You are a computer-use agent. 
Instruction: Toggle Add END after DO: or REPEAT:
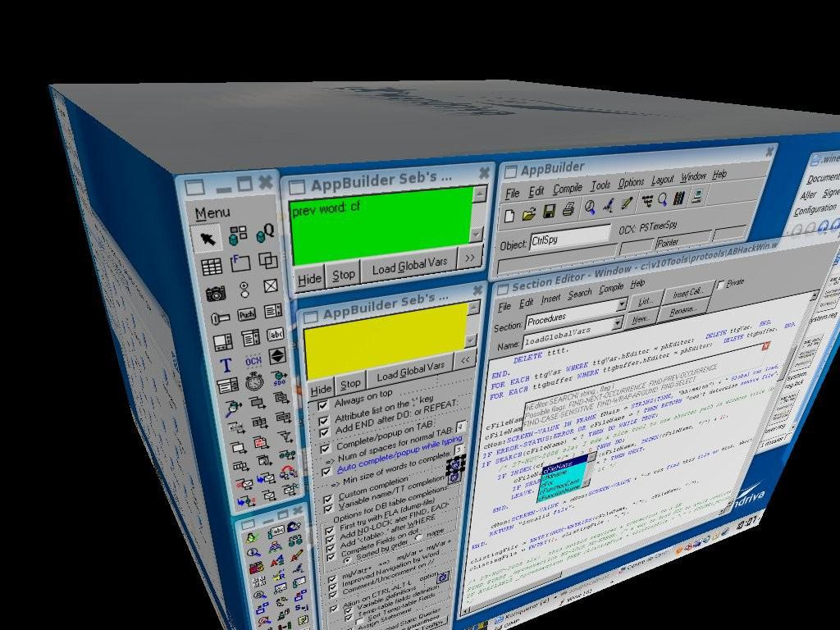(x=325, y=433)
